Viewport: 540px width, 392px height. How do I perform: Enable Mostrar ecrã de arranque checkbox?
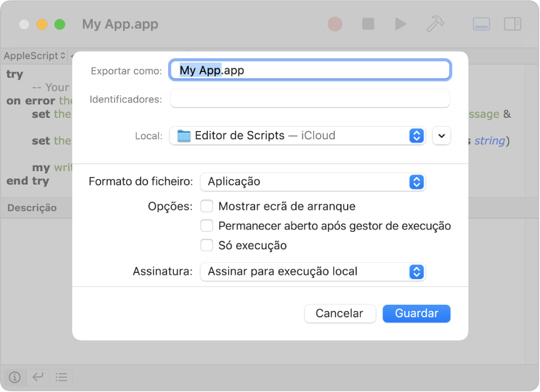[x=207, y=206]
